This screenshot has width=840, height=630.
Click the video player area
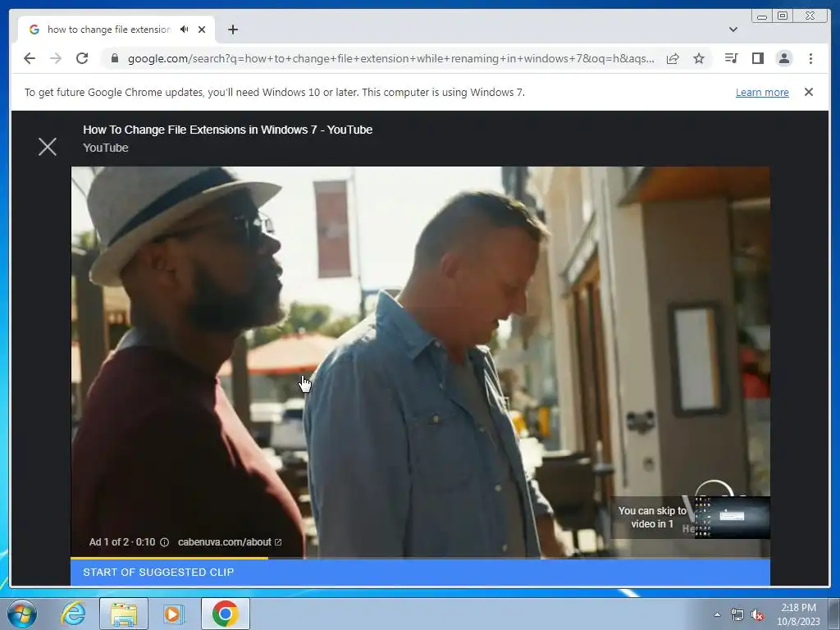click(x=421, y=362)
